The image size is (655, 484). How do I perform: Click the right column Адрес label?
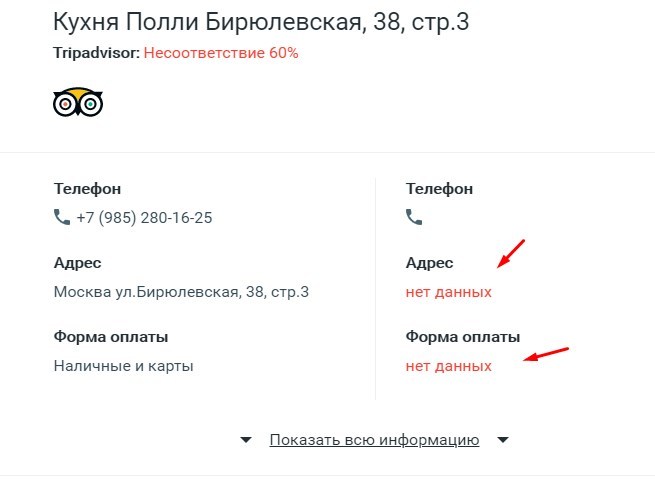pyautogui.click(x=429, y=263)
